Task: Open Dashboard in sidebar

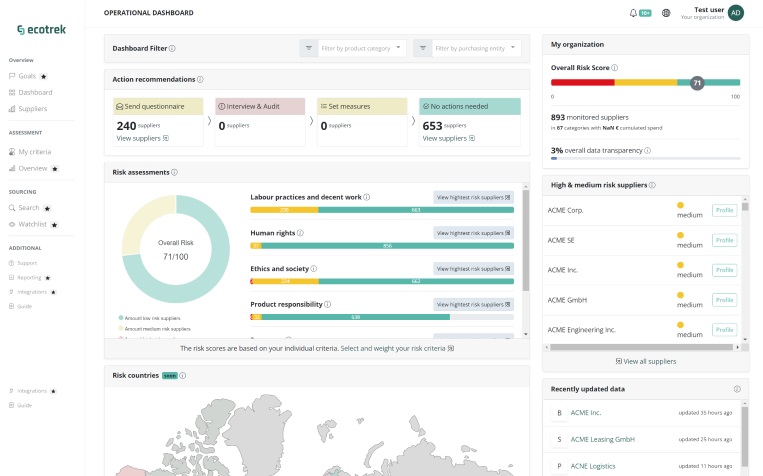Action: [x=30, y=92]
